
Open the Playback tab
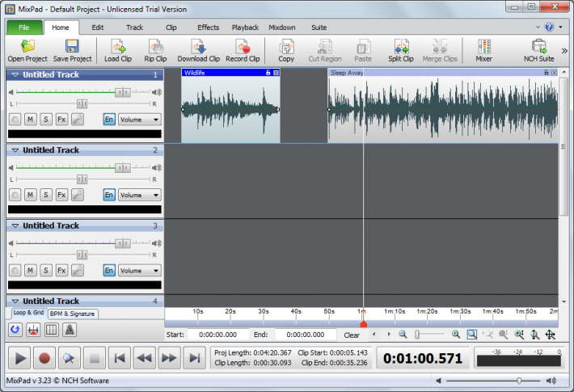point(245,27)
